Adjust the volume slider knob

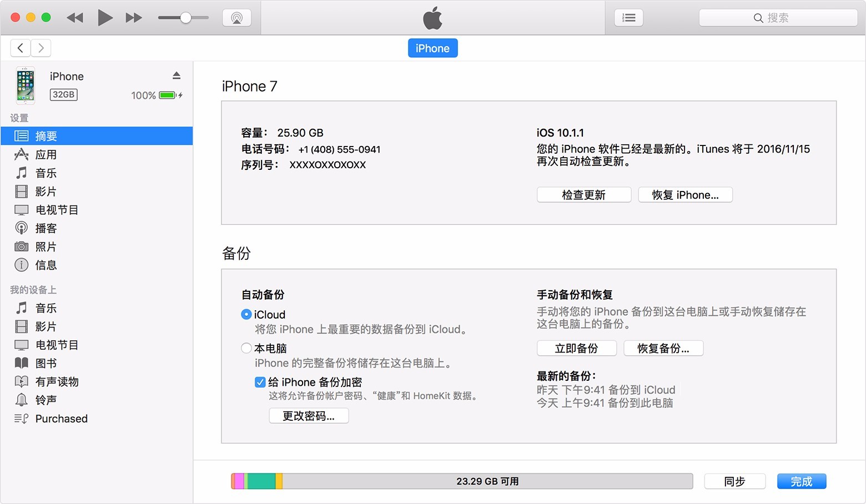coord(186,18)
